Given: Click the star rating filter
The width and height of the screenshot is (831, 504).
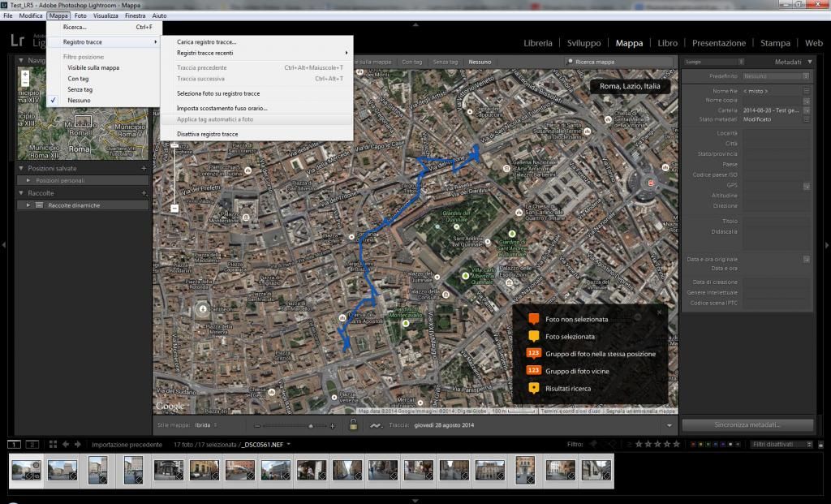Looking at the screenshot, I should coord(657,444).
